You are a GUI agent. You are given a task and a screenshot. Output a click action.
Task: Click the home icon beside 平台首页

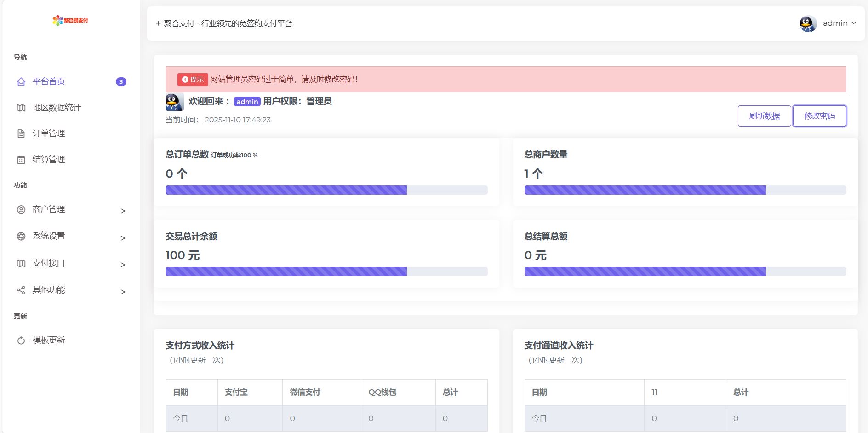(x=21, y=82)
